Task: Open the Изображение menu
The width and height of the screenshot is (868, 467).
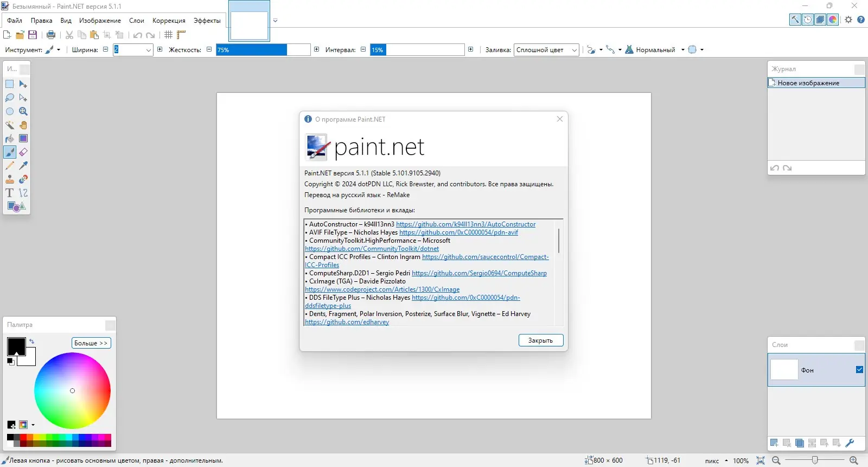Action: pos(100,21)
